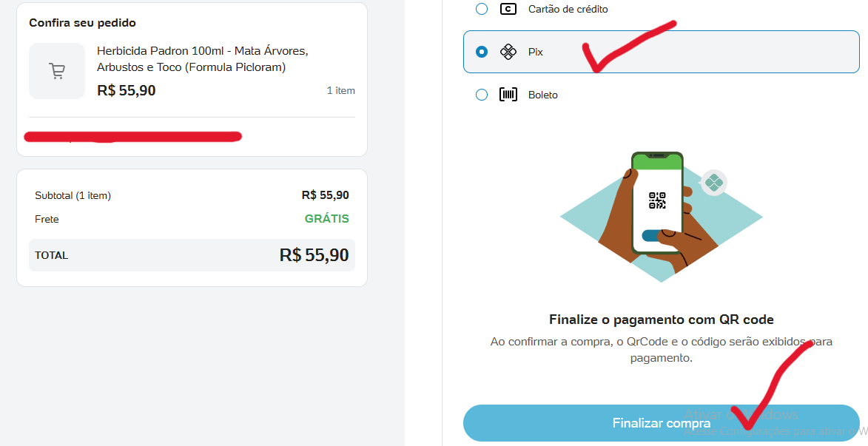Click the GRÁTIS shipping label
This screenshot has height=446, width=868.
[326, 219]
